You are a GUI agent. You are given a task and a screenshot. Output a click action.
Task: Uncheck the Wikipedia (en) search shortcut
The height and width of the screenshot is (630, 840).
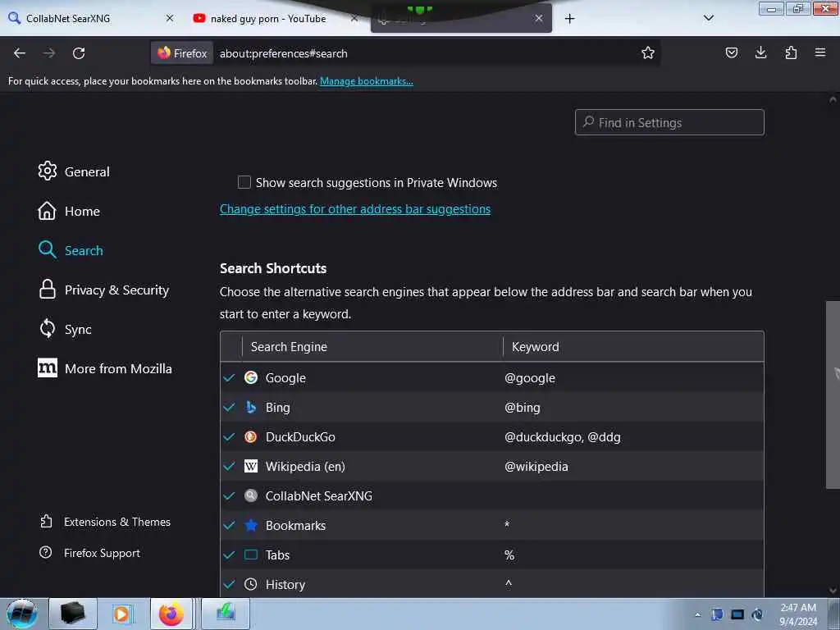[230, 466]
